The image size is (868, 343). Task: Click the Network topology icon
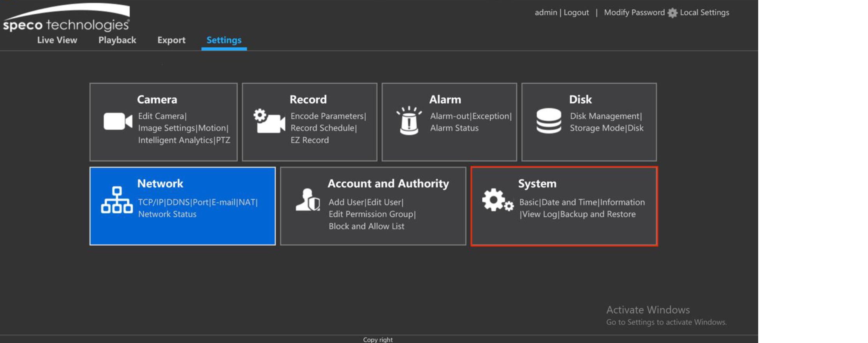(x=116, y=200)
